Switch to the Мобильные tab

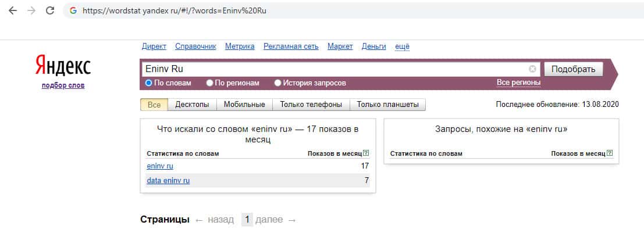[x=245, y=105]
